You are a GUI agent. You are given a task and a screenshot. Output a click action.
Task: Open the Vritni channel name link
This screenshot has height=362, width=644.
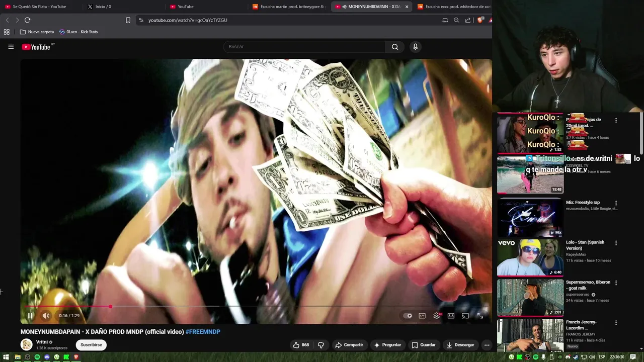pos(42,342)
